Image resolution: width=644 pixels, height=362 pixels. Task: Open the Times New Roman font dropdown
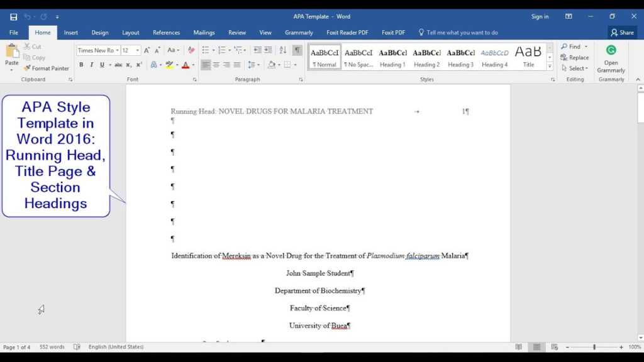118,50
